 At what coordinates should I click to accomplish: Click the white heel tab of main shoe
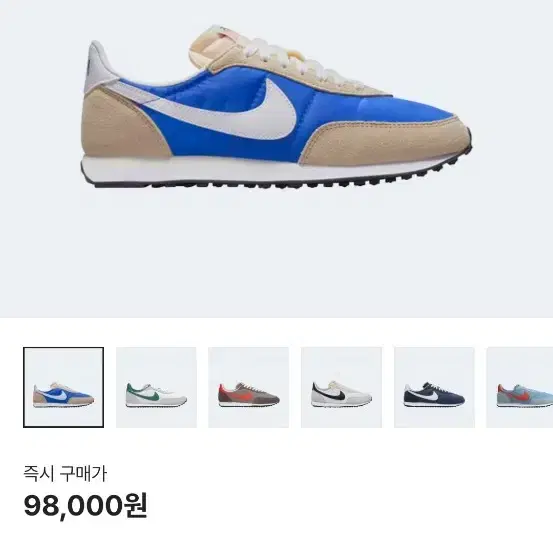[x=99, y=67]
